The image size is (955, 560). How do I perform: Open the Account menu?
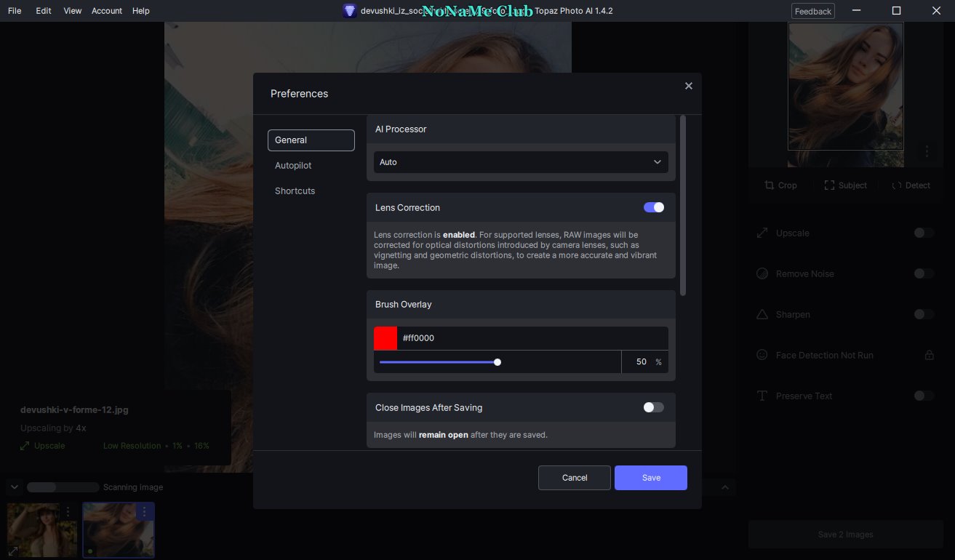pos(107,11)
